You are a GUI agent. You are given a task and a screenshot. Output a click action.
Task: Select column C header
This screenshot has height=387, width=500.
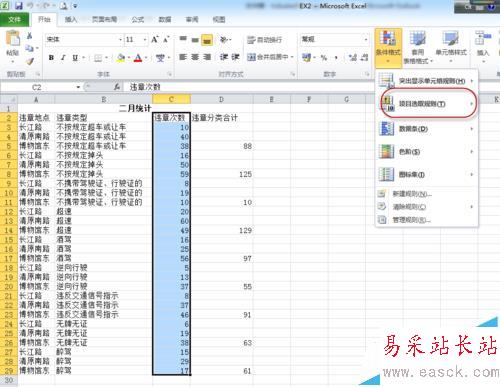171,99
